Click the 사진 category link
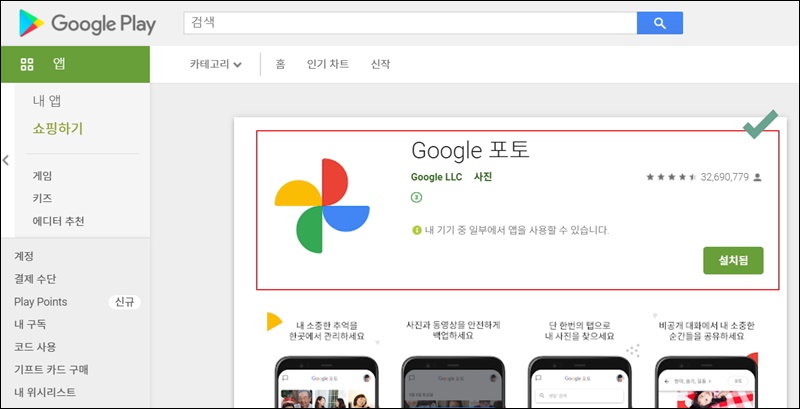 tap(483, 177)
